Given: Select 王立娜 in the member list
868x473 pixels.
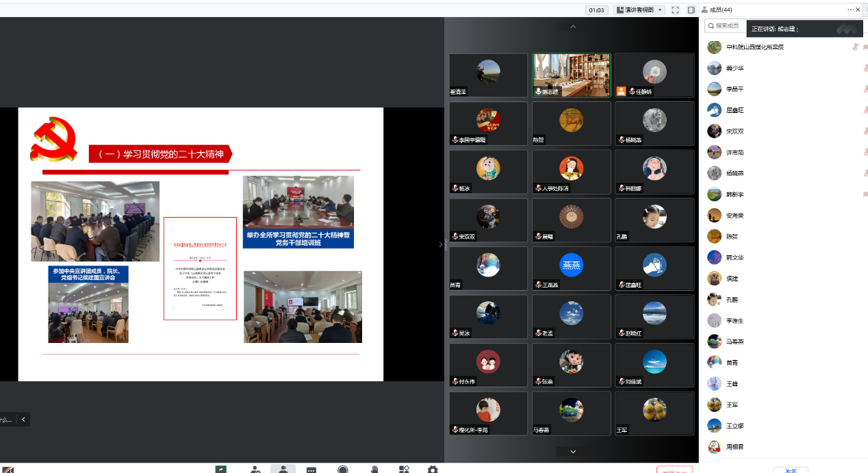Looking at the screenshot, I should click(735, 426).
